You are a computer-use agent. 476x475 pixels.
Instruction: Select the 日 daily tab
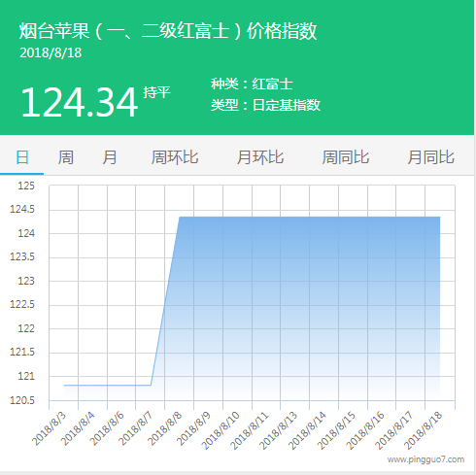(x=22, y=157)
